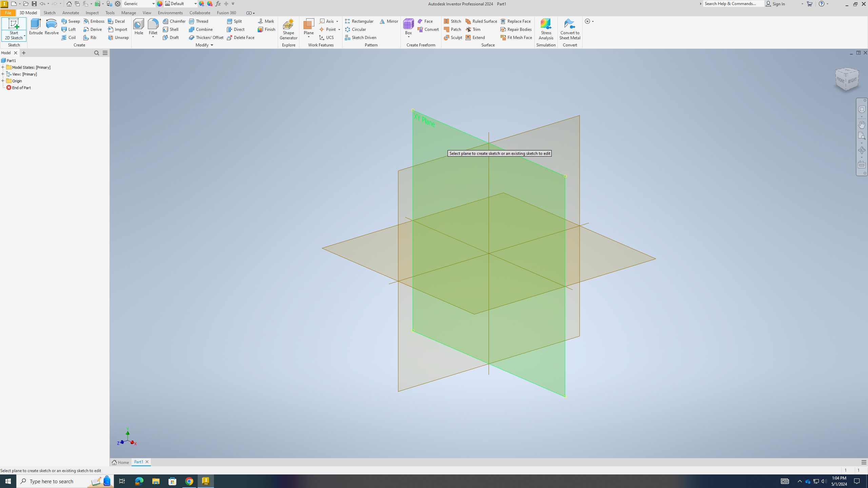Click the Sign In button

coord(775,4)
